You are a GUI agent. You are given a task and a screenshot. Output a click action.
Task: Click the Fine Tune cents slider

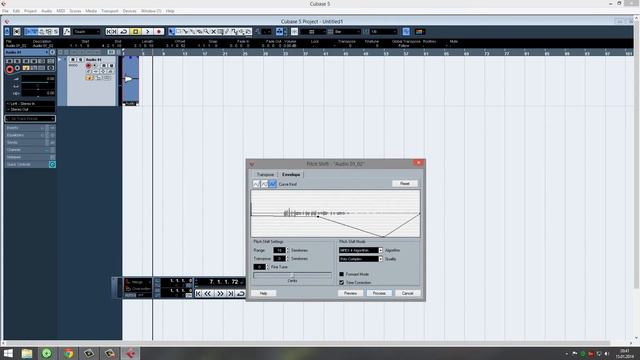click(x=292, y=276)
